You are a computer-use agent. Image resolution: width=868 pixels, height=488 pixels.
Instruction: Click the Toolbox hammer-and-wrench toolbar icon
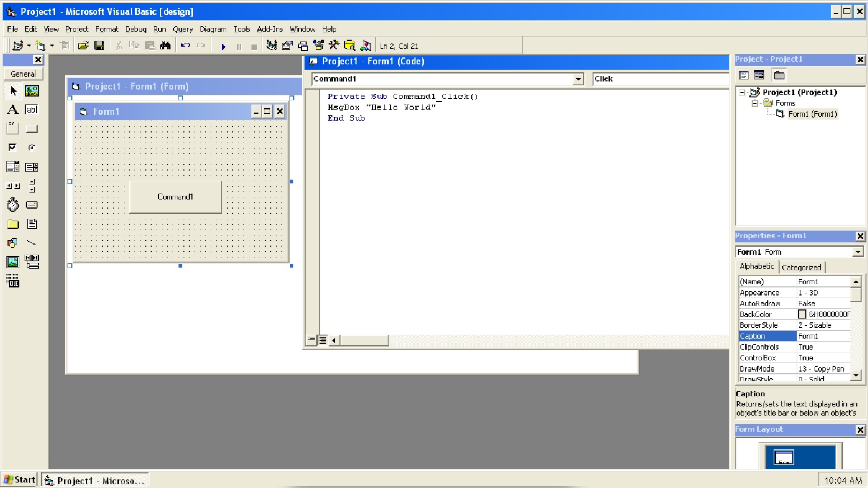[x=334, y=46]
